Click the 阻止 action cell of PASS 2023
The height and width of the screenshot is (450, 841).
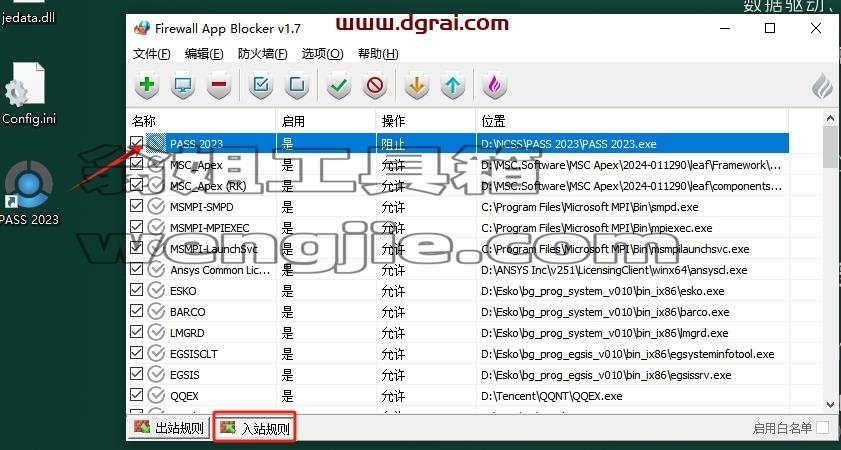click(393, 144)
